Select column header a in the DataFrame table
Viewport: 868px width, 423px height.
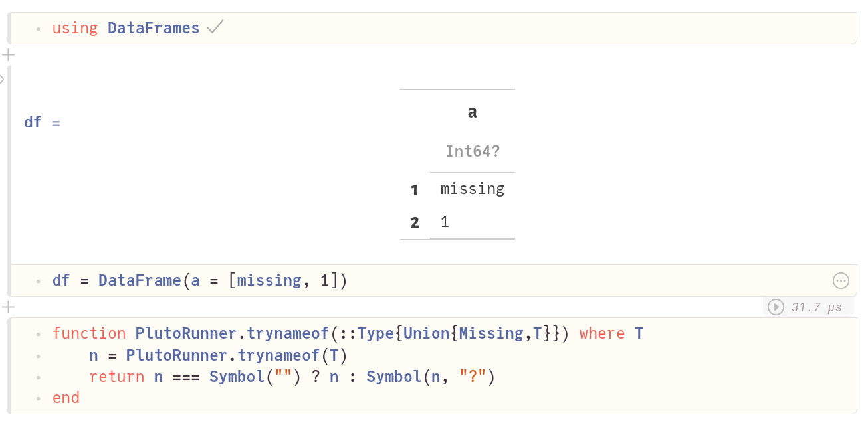[472, 112]
